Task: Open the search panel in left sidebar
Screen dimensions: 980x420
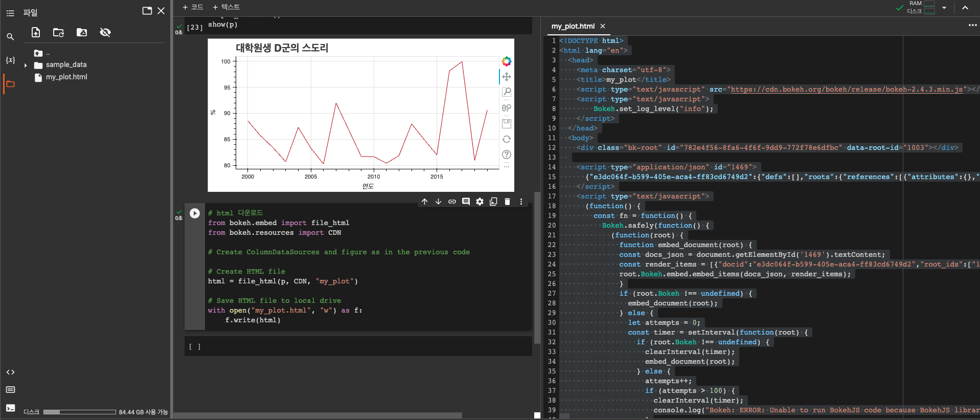Action: click(10, 37)
